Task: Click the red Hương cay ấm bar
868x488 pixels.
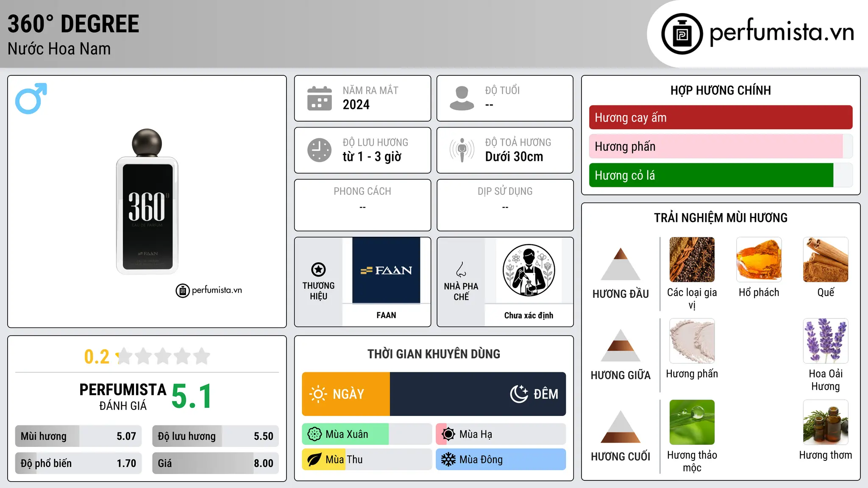Action: pyautogui.click(x=721, y=117)
